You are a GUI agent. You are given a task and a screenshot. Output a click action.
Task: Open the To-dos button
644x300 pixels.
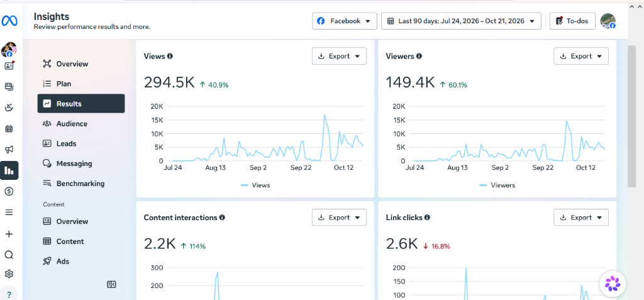(x=572, y=21)
